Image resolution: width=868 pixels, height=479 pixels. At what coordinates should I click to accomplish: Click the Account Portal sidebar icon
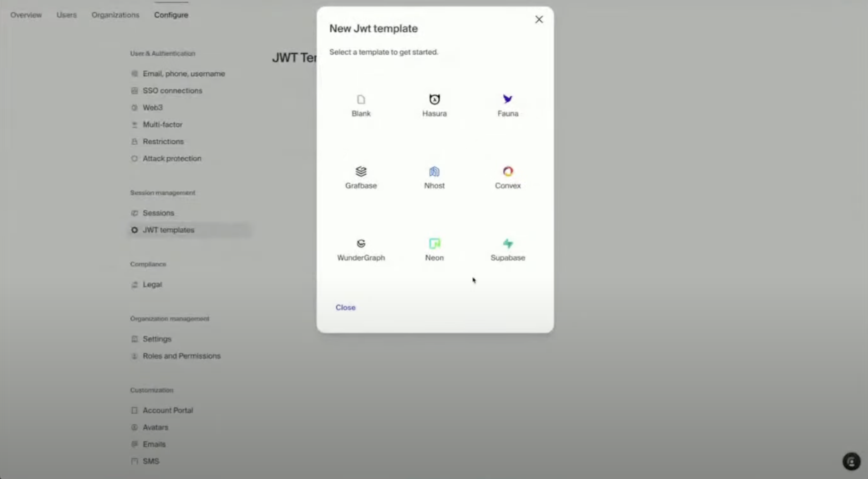(135, 411)
